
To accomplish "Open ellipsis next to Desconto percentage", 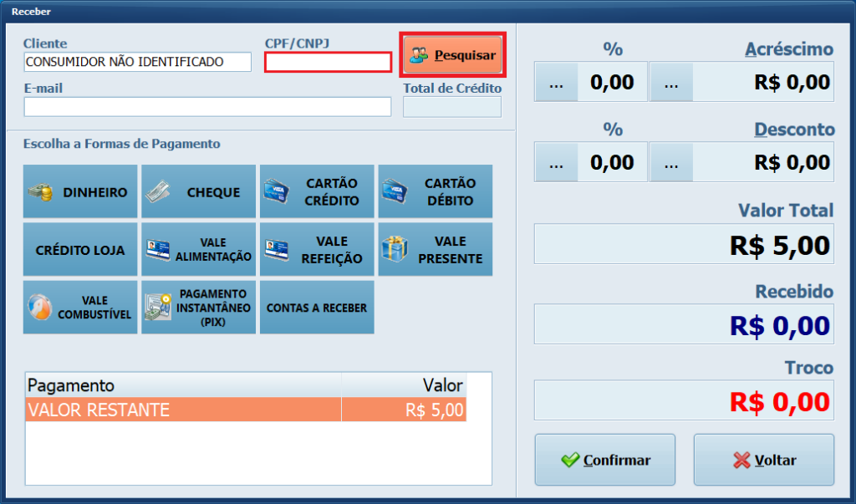I will [x=556, y=162].
